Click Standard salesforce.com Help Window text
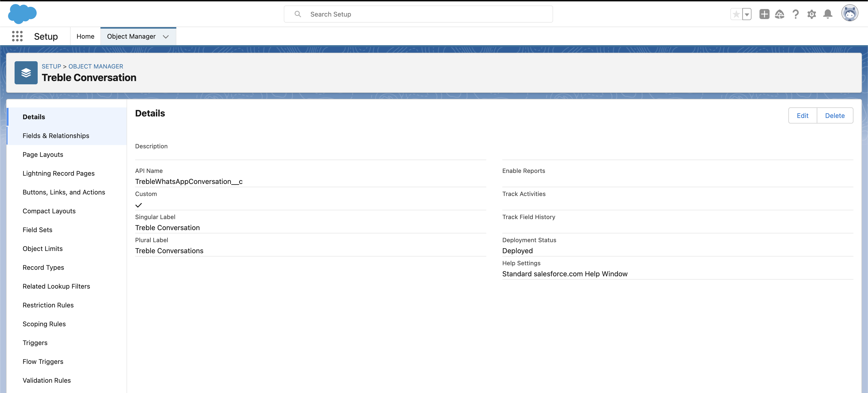The image size is (868, 393). click(565, 274)
